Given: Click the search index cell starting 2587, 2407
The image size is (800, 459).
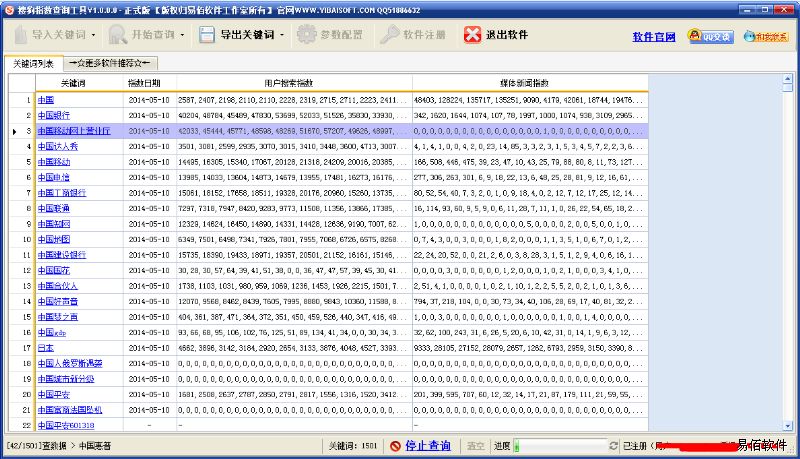Looking at the screenshot, I should (x=294, y=100).
